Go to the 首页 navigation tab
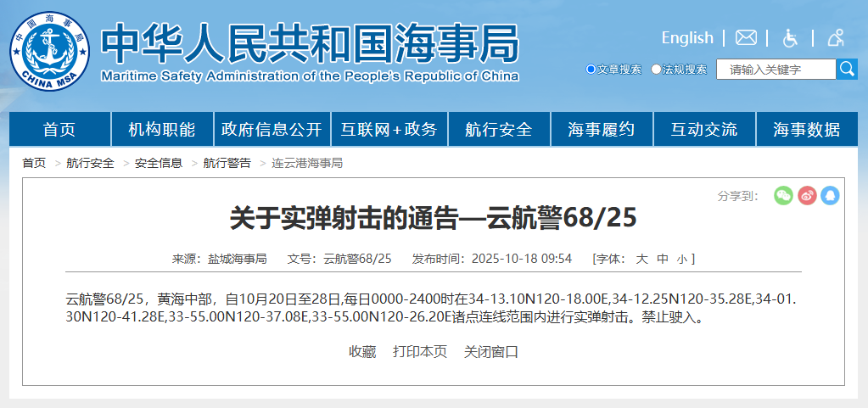The width and height of the screenshot is (868, 408). pyautogui.click(x=59, y=130)
